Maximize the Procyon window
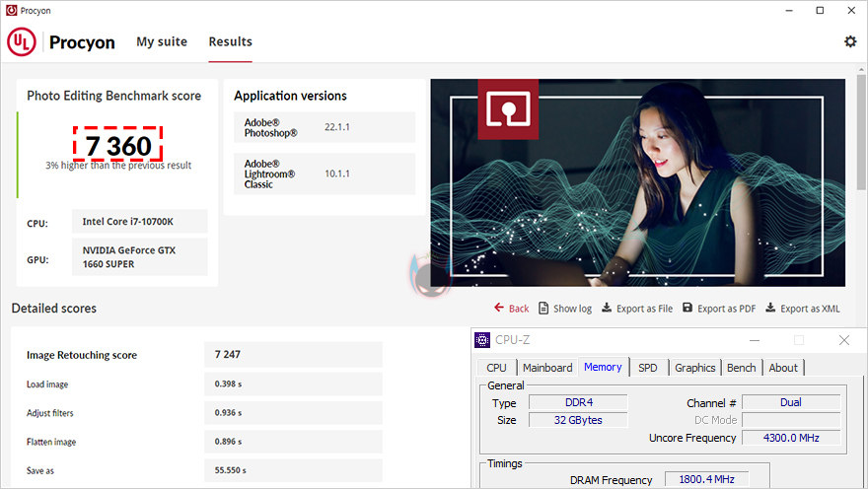The image size is (868, 489). point(820,10)
